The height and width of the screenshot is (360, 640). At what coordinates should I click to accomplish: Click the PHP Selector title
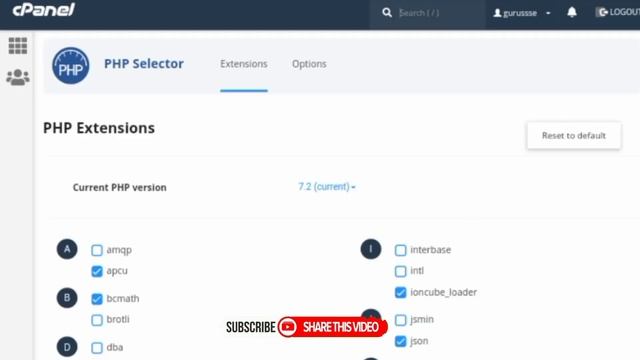coord(144,64)
